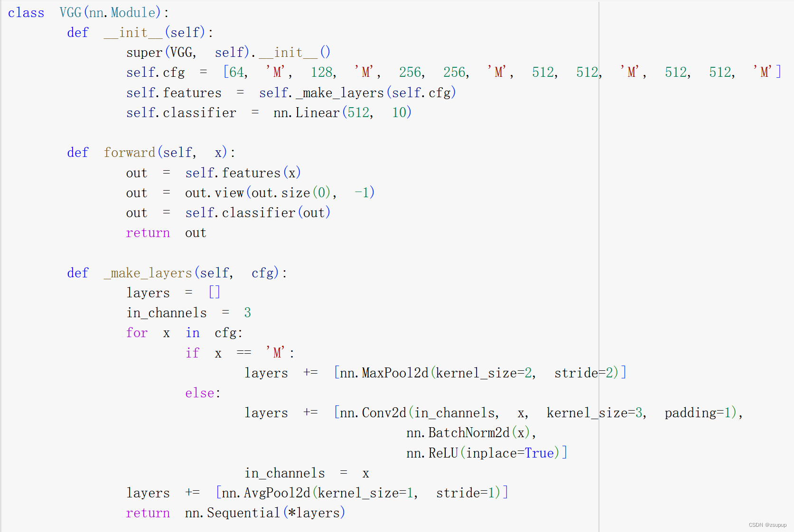
Task: Click 'nn.BatchNorm2d(x),' line
Action: tap(471, 433)
